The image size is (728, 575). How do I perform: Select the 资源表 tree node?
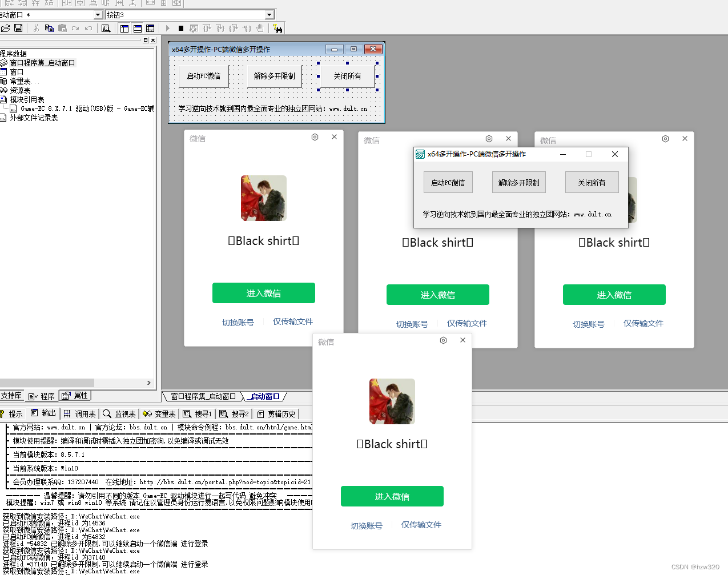click(x=20, y=90)
